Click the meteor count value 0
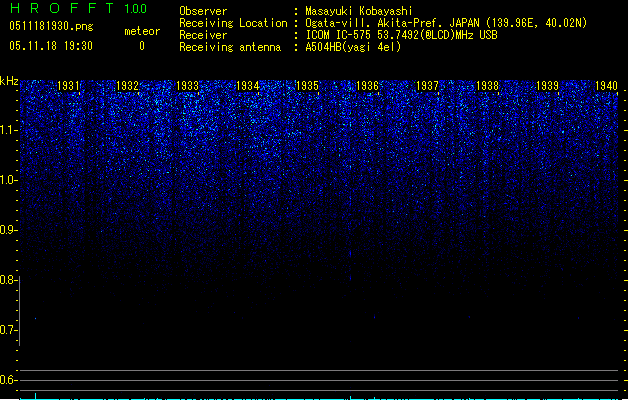 coord(142,46)
